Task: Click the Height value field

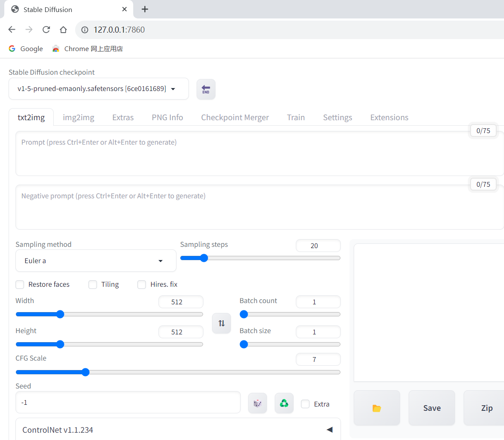Action: pyautogui.click(x=181, y=332)
